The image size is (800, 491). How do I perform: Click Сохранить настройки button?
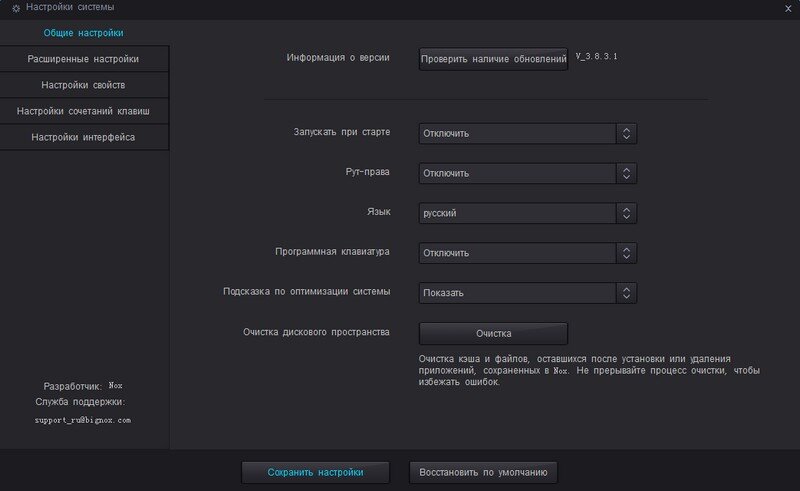315,473
